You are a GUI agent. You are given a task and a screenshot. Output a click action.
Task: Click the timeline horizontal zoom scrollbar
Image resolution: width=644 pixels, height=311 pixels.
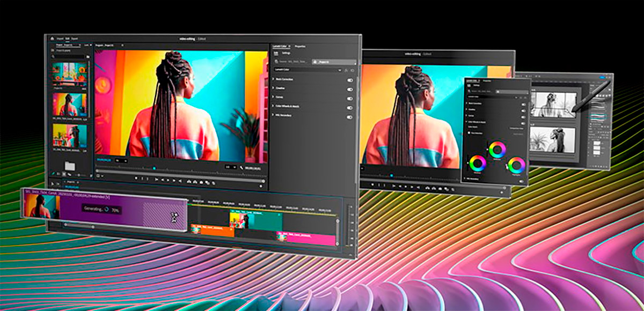tap(79, 226)
